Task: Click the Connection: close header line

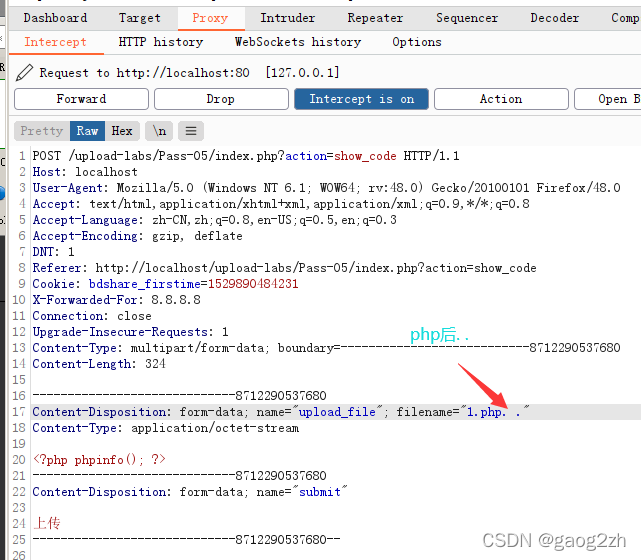Action: (x=92, y=316)
